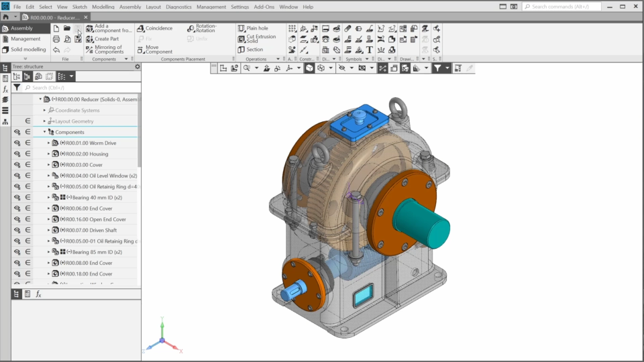Viewport: 644px width, 362px height.
Task: Click the Rotation-Rotation constraint tool
Action: (x=191, y=28)
